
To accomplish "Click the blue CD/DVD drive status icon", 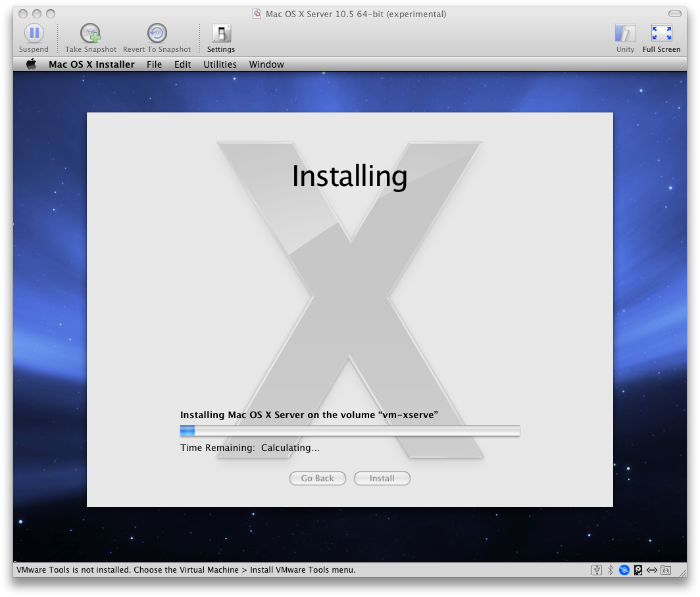I will click(x=624, y=570).
